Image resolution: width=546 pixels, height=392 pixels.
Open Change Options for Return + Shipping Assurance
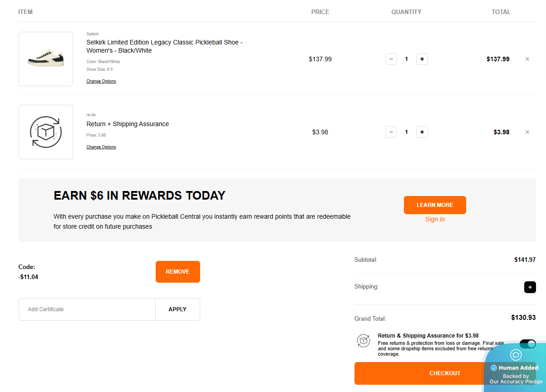point(101,147)
